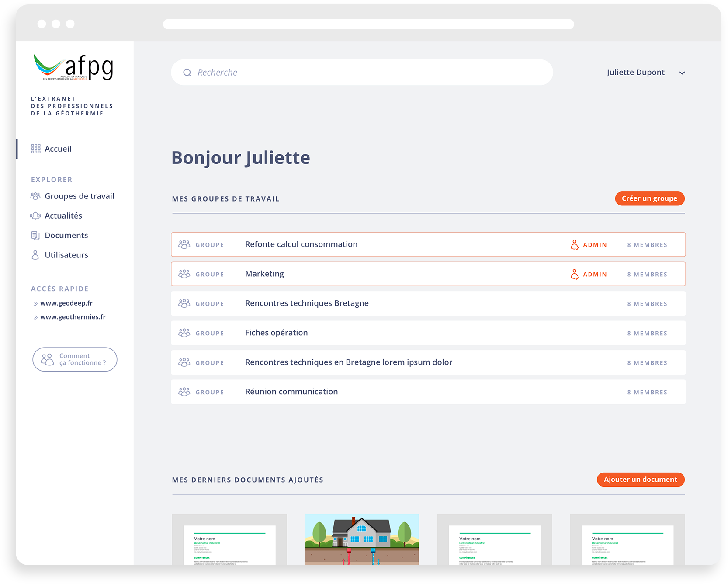This screenshot has height=584, width=728.
Task: Open the Utilisateurs menu entry
Action: [59, 255]
